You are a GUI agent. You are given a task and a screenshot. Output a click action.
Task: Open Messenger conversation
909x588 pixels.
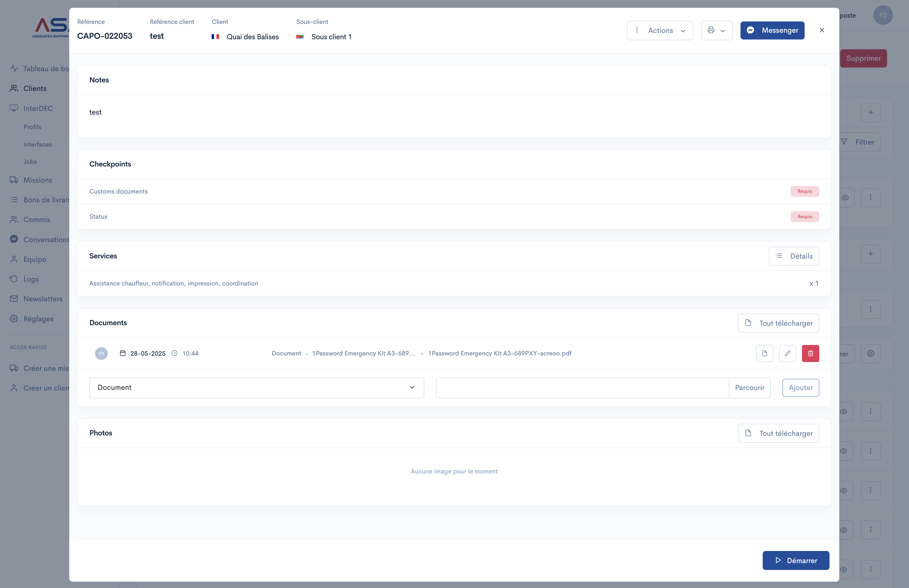(x=772, y=30)
